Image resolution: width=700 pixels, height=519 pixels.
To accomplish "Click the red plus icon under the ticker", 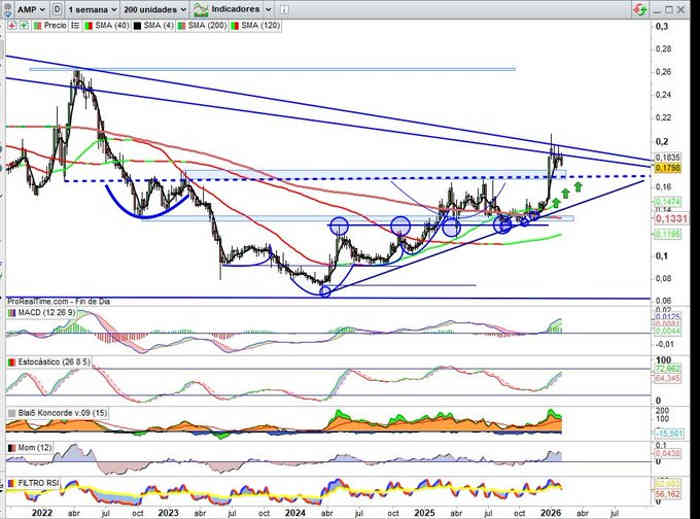I will tap(10, 23).
